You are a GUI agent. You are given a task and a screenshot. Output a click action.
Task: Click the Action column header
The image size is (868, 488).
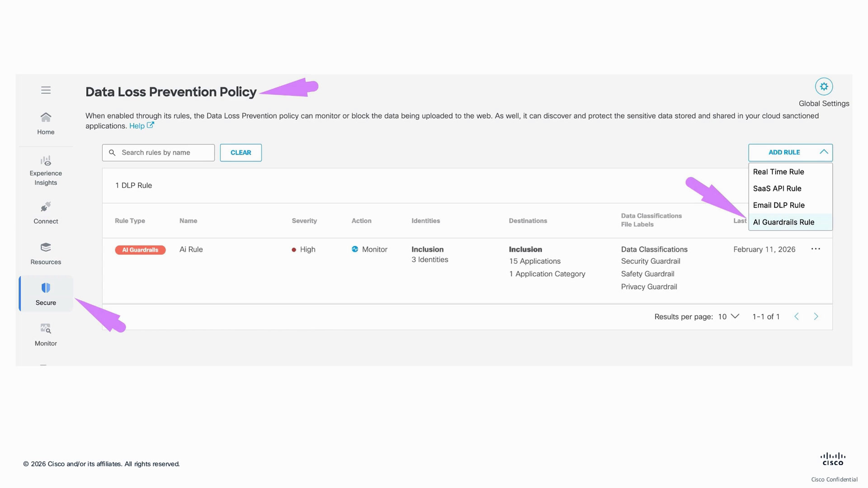pyautogui.click(x=362, y=221)
